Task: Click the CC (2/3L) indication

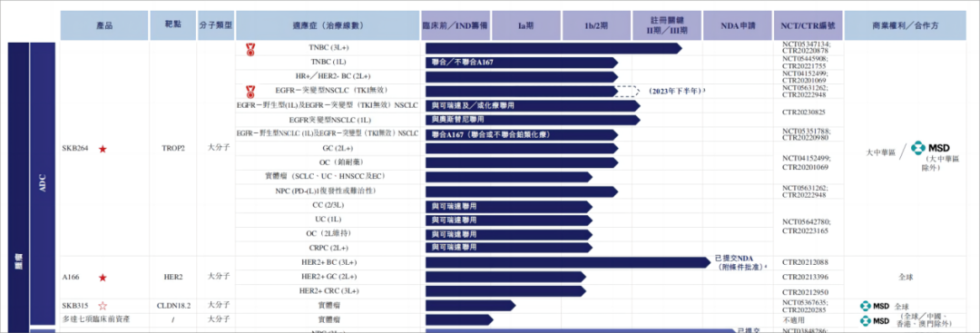Action: point(328,205)
